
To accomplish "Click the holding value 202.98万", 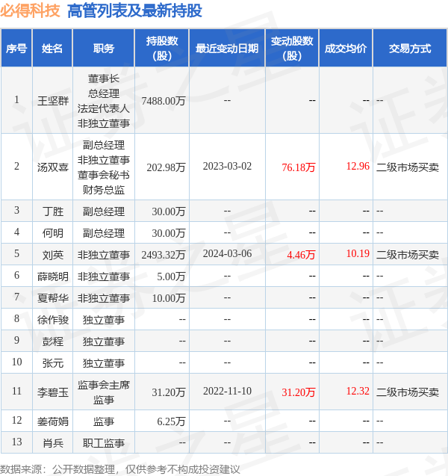I will (166, 167).
